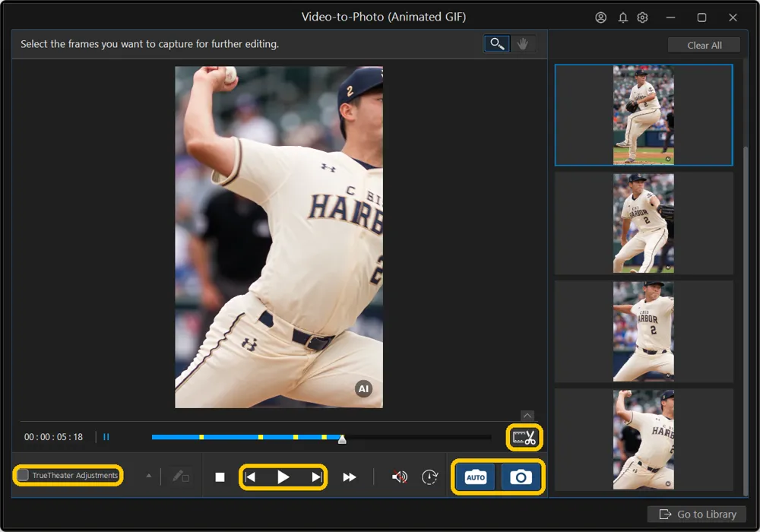Expand the TrueTheater options arrow
Screen dimensions: 760x532
(149, 476)
